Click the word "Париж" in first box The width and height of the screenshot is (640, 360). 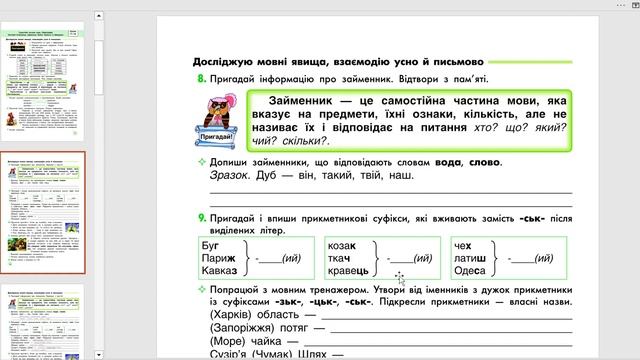(x=218, y=258)
